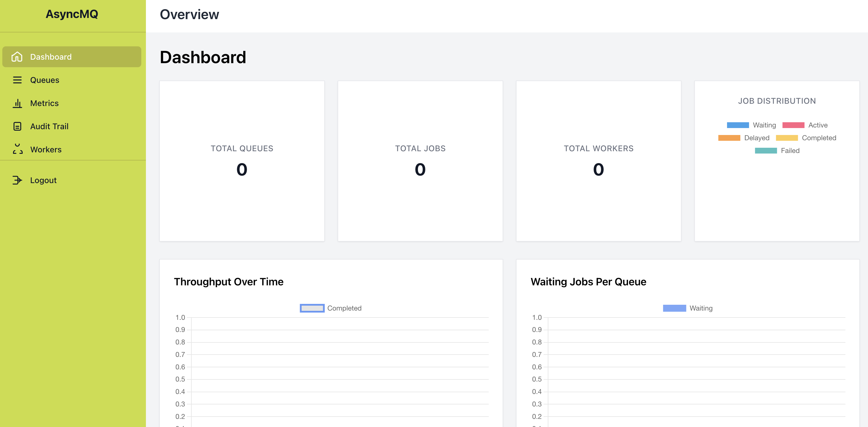868x427 pixels.
Task: Click the Workers icon in the sidebar
Action: click(x=17, y=149)
